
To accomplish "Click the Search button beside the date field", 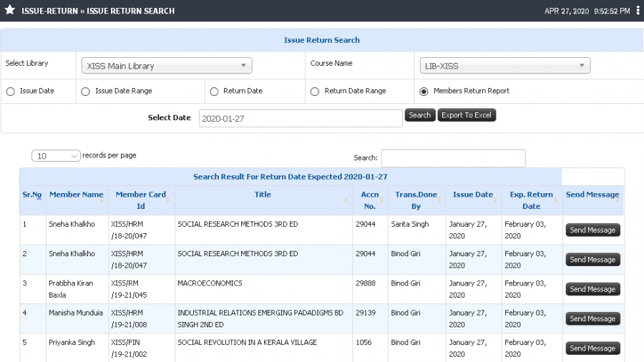I will click(x=420, y=115).
